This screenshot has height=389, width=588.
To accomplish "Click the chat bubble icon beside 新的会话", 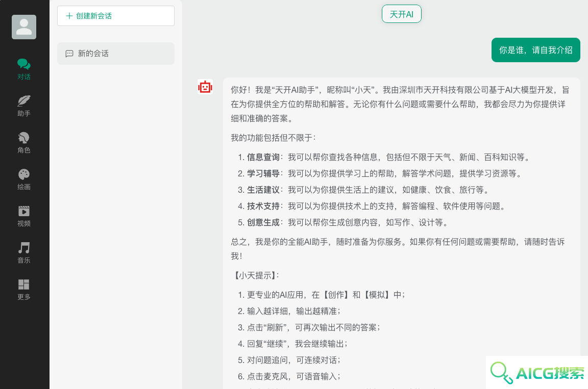I will click(69, 54).
